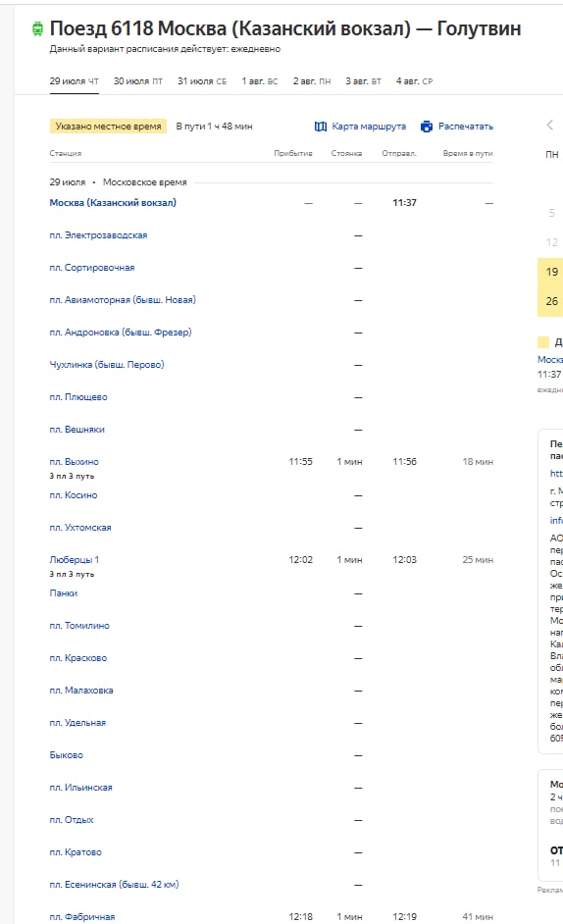Image resolution: width=563 pixels, height=924 pixels.
Task: Open station пл. Ухтомская
Action: click(x=80, y=528)
